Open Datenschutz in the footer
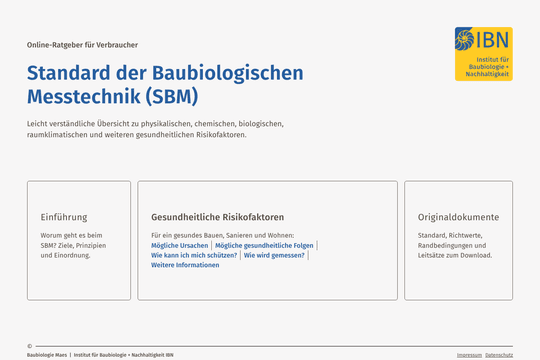Viewport: 540px width, 360px height. pos(499,355)
